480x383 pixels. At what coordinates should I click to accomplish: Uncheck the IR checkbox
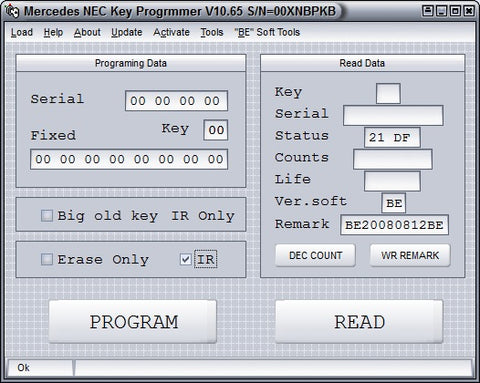(x=185, y=259)
